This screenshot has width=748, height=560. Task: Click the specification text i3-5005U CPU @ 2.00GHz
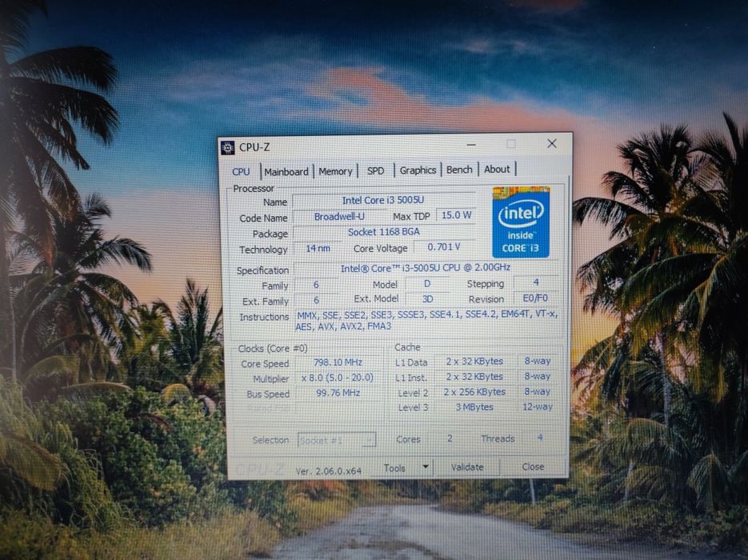click(426, 268)
